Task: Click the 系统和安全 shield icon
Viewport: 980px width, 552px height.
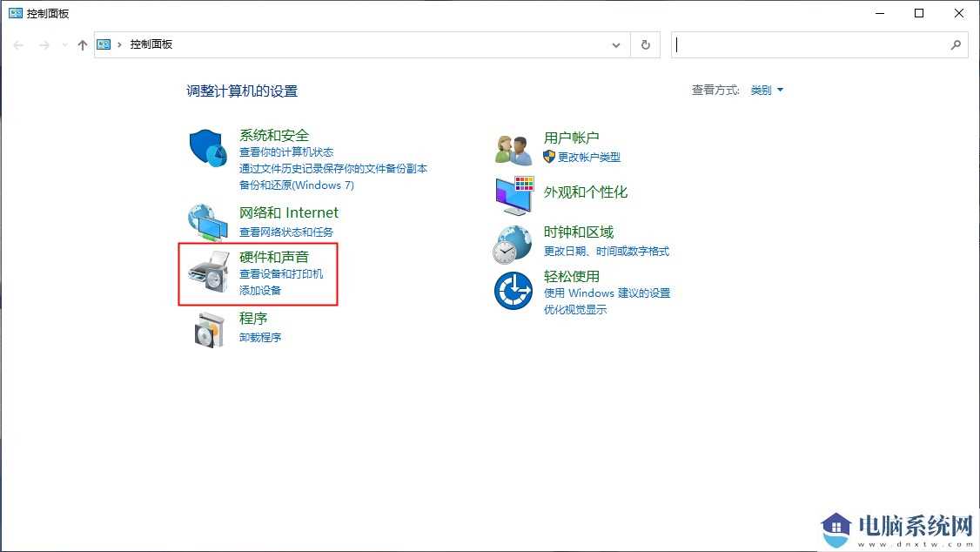Action: click(206, 150)
